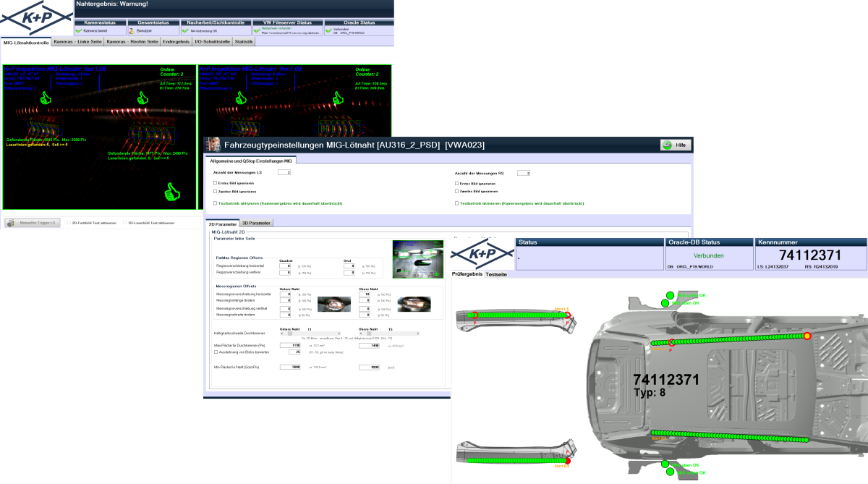Viewport: 868px width, 484px height.
Task: Check Testbetrieb aktivieren for RS side
Action: tap(456, 203)
